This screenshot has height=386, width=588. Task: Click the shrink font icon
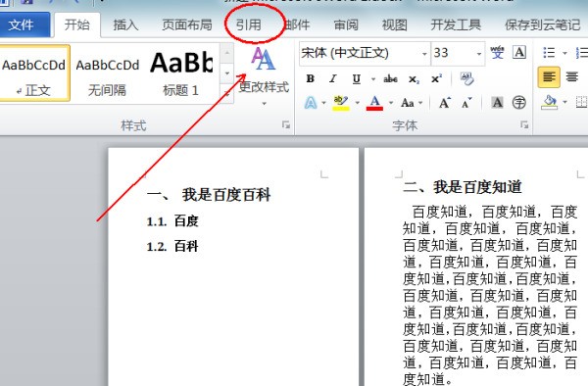pyautogui.click(x=466, y=103)
